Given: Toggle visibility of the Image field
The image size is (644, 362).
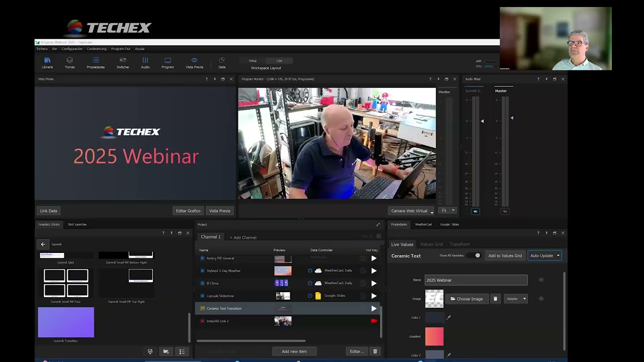Looking at the screenshot, I should 541,299.
